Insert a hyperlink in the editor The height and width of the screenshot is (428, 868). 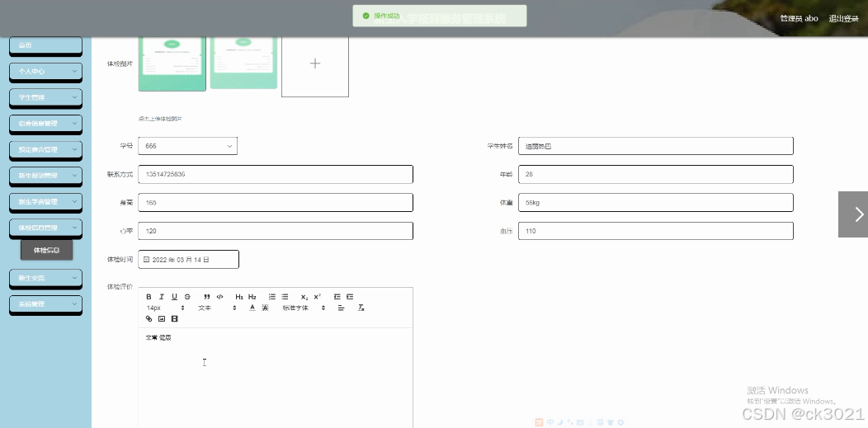pos(149,319)
